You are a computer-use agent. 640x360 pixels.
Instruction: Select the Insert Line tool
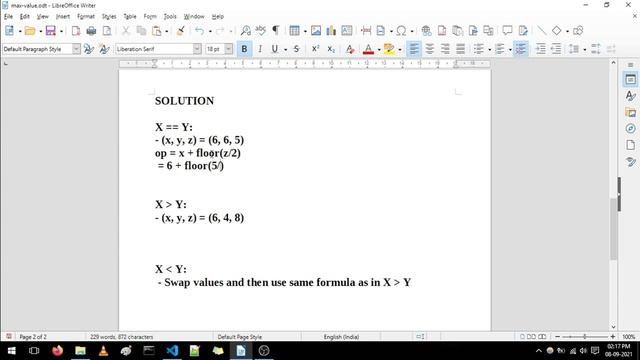542,31
